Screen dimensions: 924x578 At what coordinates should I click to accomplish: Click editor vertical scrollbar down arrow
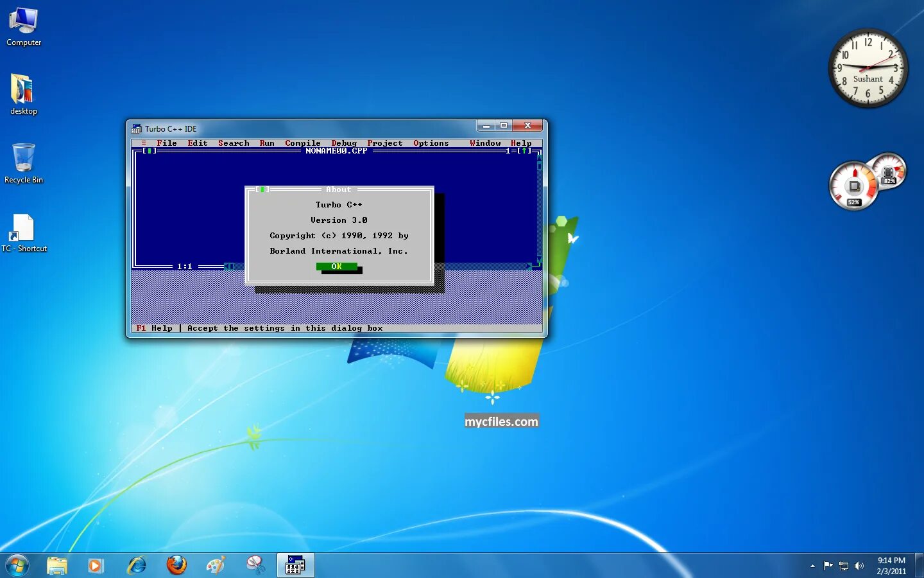tap(539, 258)
